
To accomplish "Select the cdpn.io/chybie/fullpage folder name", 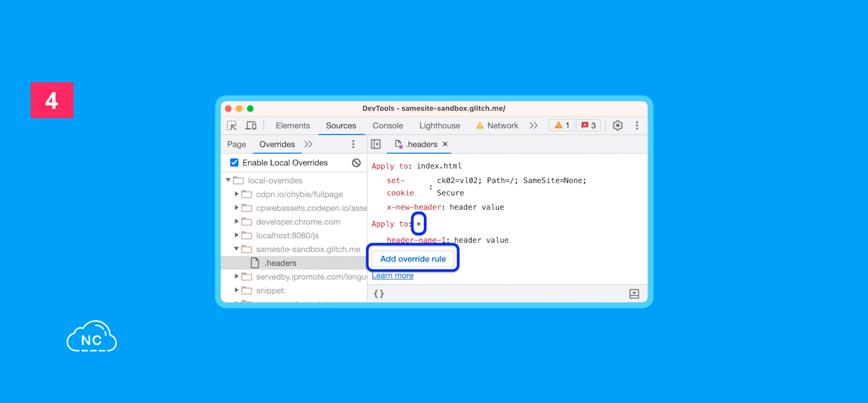I will 299,195.
